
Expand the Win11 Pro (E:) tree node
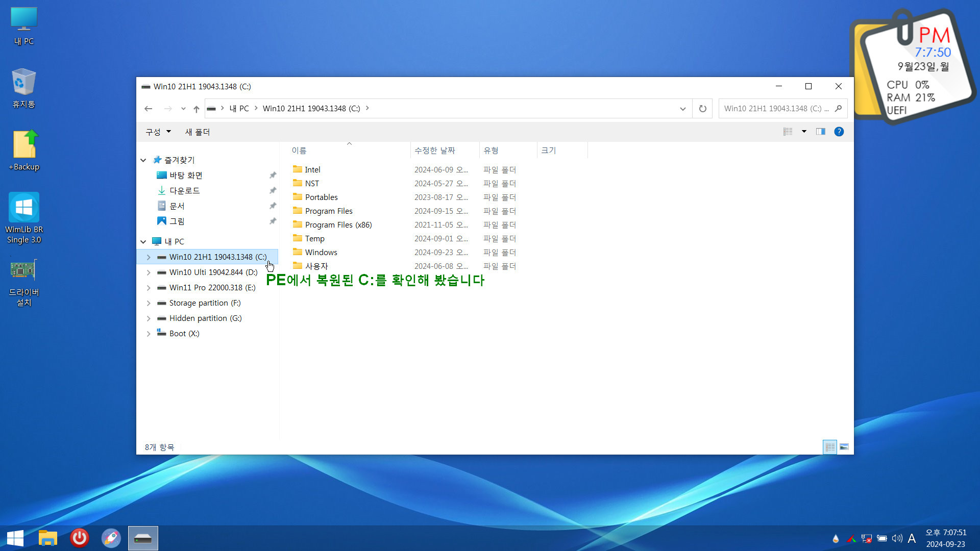tap(149, 288)
